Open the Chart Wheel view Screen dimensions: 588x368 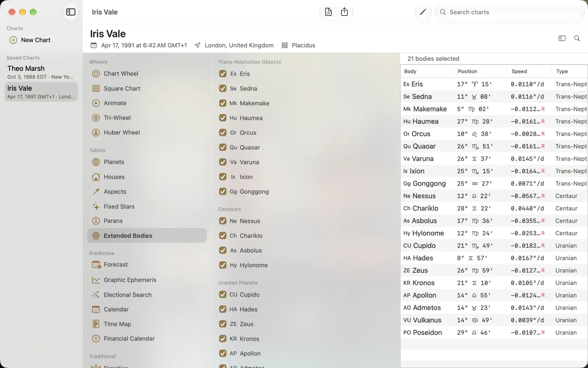[147, 74]
